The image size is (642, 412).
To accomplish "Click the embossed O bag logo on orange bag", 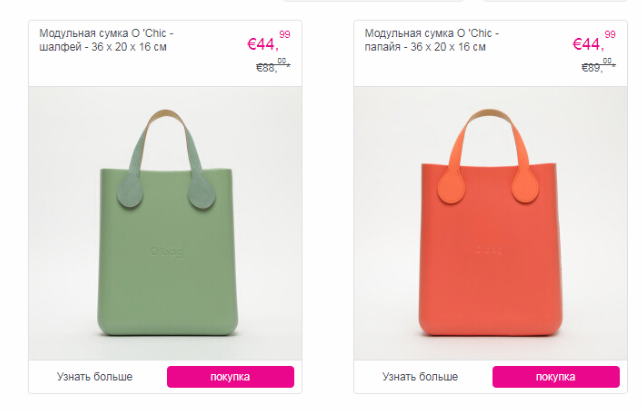I will point(489,250).
